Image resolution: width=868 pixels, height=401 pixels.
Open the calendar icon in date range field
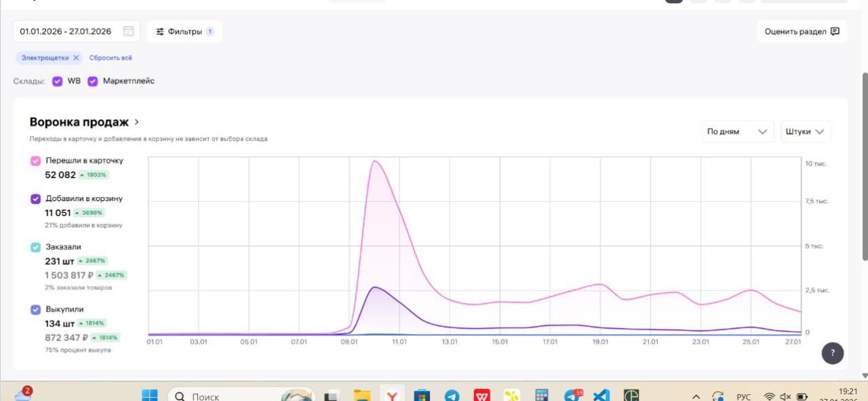(x=129, y=31)
